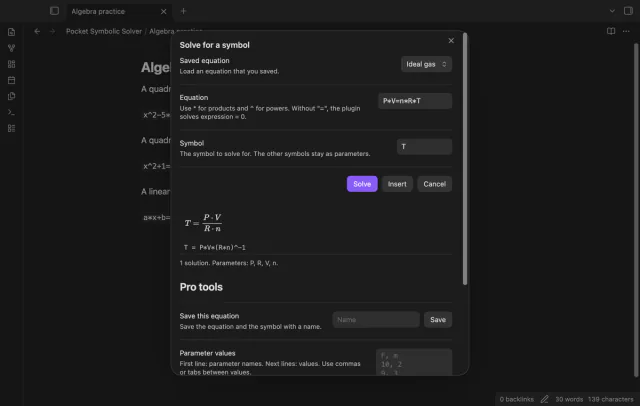
Task: Click the Save button
Action: (438, 319)
